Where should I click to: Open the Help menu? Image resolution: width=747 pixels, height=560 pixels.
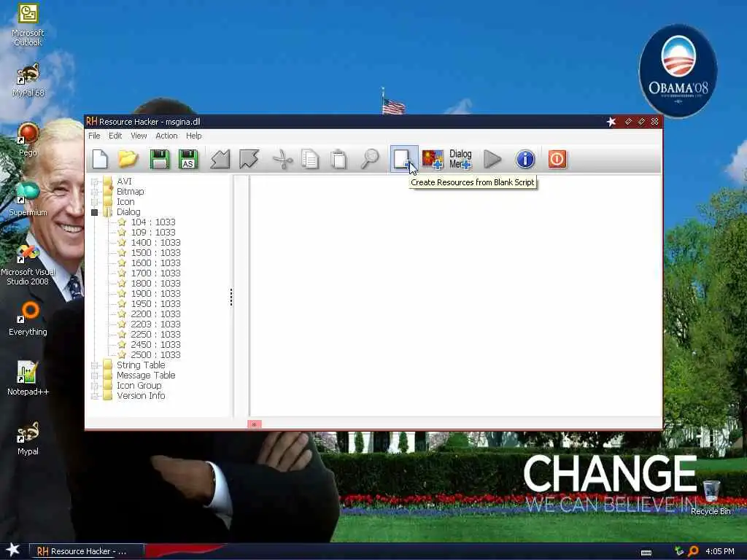193,136
